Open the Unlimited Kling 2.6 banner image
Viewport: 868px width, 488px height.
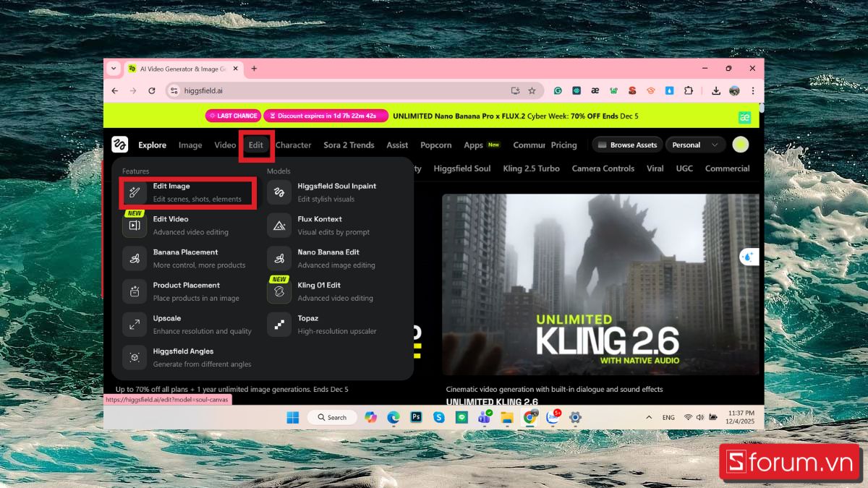pyautogui.click(x=601, y=284)
